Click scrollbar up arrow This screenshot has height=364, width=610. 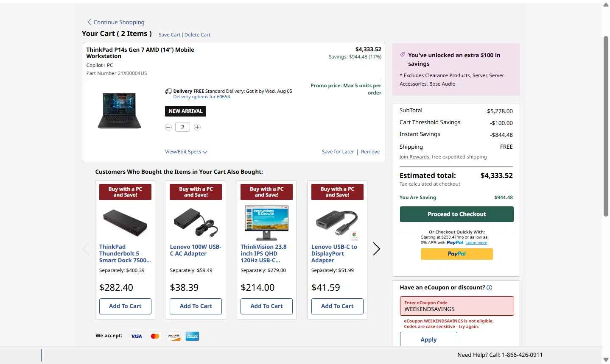606,5
